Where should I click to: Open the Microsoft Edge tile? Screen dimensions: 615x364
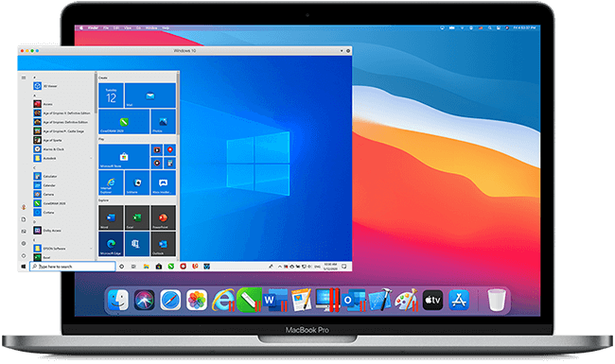coord(111,244)
